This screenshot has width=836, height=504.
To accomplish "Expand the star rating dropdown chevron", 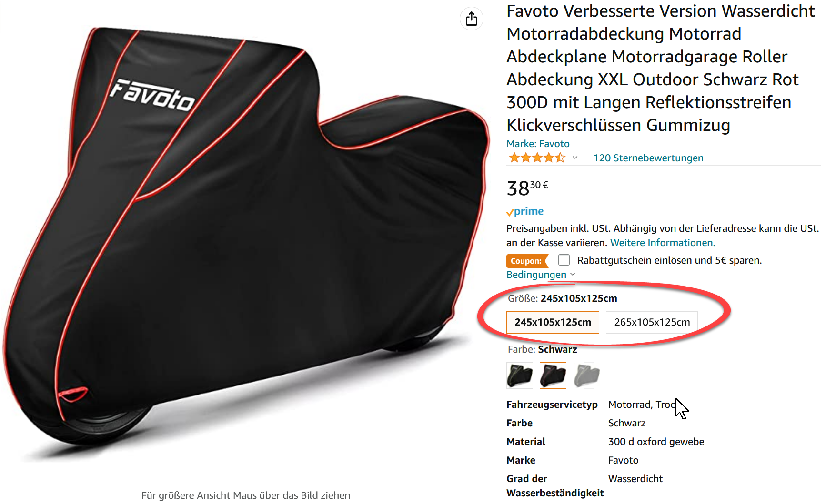I will coord(575,158).
